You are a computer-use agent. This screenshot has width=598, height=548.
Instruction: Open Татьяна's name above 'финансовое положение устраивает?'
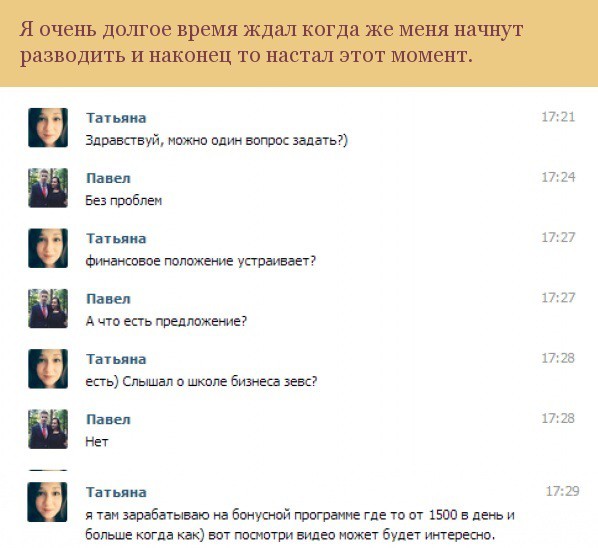point(116,238)
